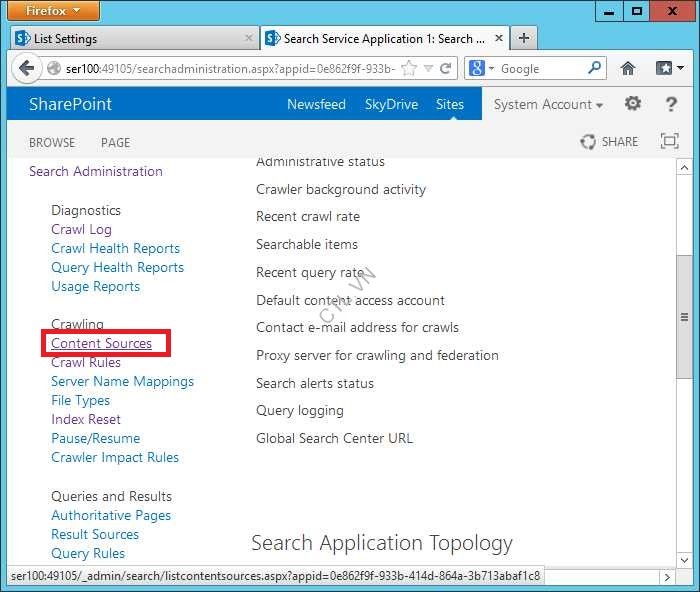
Task: Open SharePoint help question mark icon
Action: [671, 104]
